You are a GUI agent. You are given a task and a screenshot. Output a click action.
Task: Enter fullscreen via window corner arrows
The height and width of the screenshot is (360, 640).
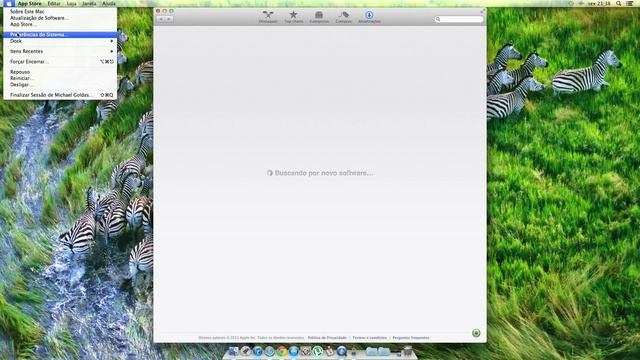pos(482,11)
